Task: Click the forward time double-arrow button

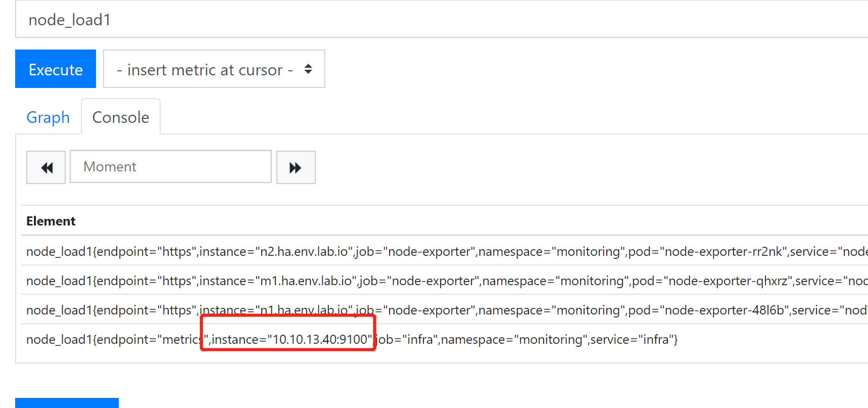Action: [296, 167]
